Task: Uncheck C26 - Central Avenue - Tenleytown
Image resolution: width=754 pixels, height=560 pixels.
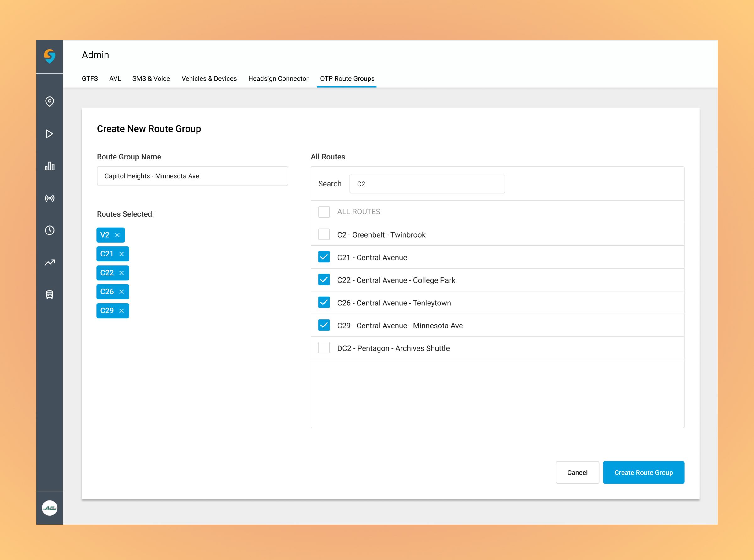Action: click(x=324, y=302)
